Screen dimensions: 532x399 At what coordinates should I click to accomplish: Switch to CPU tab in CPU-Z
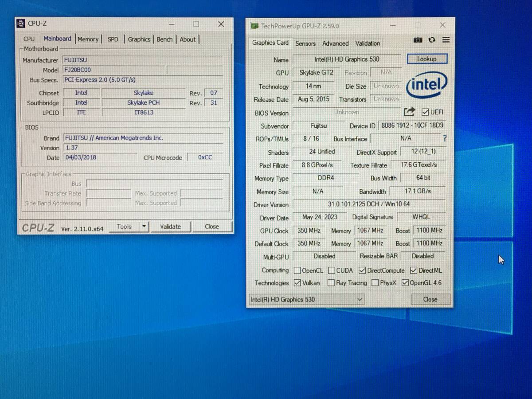point(29,39)
